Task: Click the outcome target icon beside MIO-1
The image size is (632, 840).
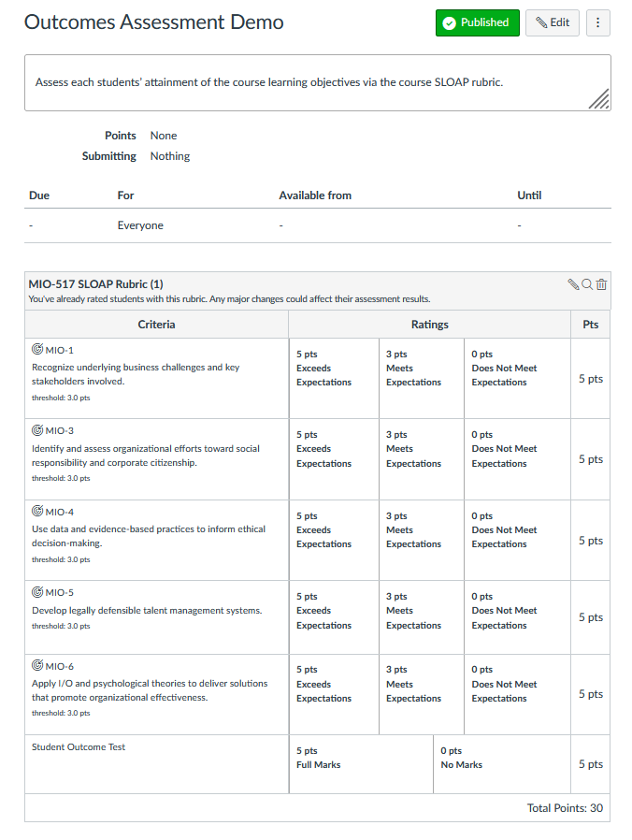Action: [x=37, y=349]
